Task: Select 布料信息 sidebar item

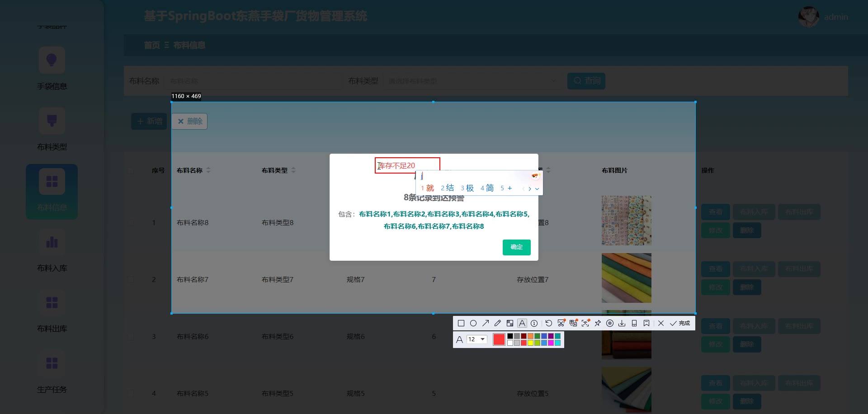Action: click(x=52, y=192)
